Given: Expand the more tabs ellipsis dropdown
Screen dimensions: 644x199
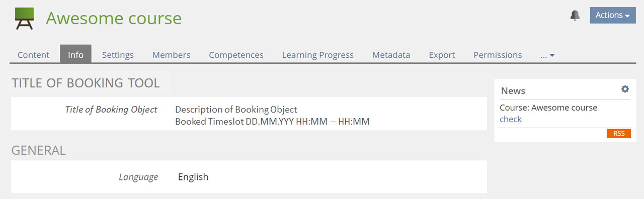Looking at the screenshot, I should click(547, 55).
